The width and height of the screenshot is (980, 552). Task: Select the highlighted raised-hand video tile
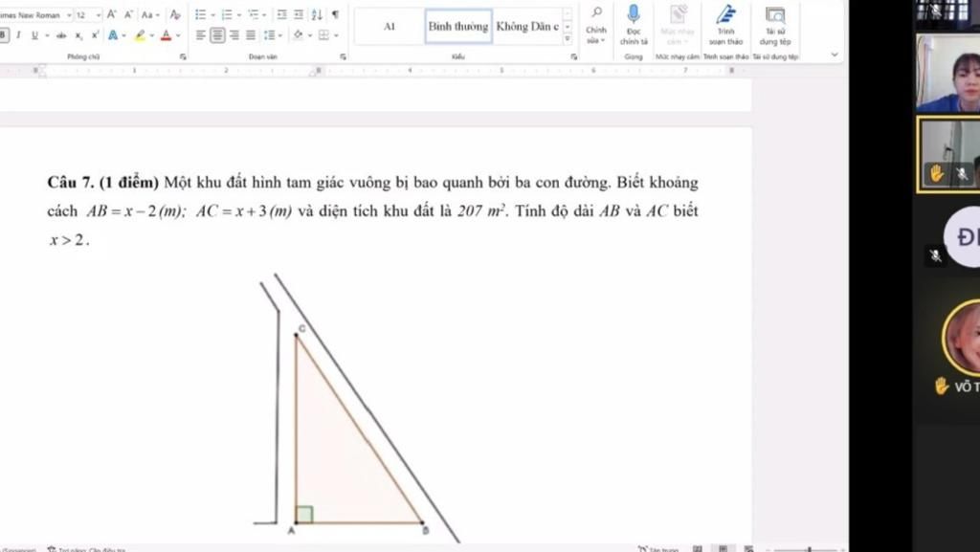coord(948,155)
